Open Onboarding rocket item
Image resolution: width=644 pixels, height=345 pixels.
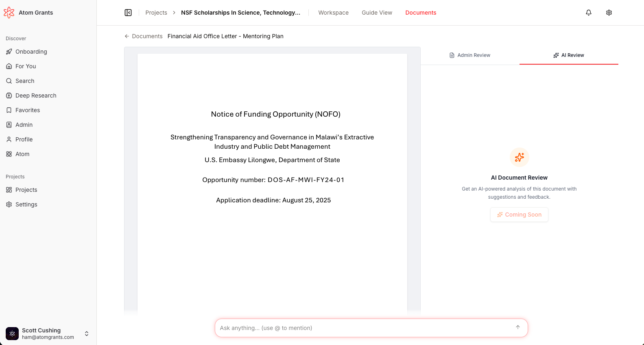click(31, 52)
